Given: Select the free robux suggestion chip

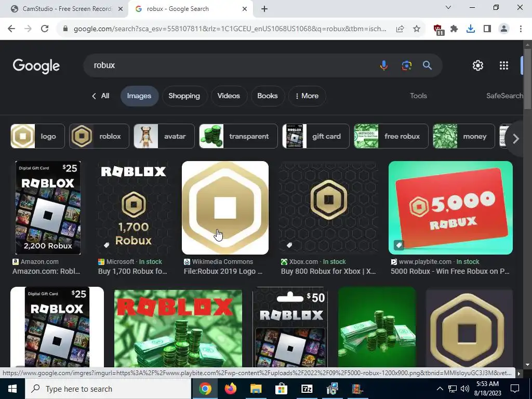Looking at the screenshot, I should tap(391, 136).
